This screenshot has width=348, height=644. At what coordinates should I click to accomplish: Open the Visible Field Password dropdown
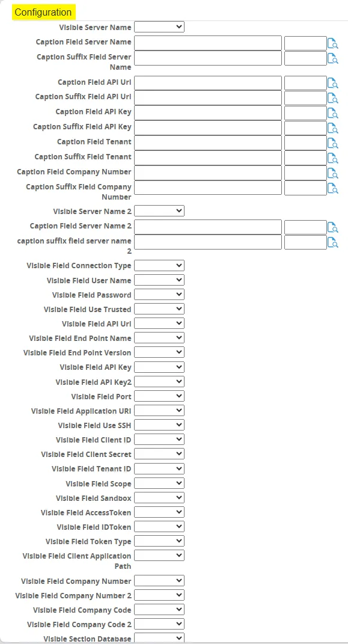click(159, 295)
